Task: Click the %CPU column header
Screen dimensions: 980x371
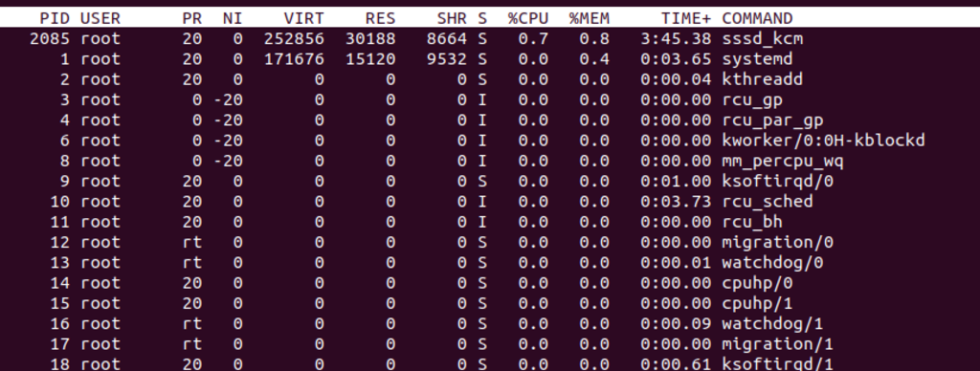Action: 527,19
